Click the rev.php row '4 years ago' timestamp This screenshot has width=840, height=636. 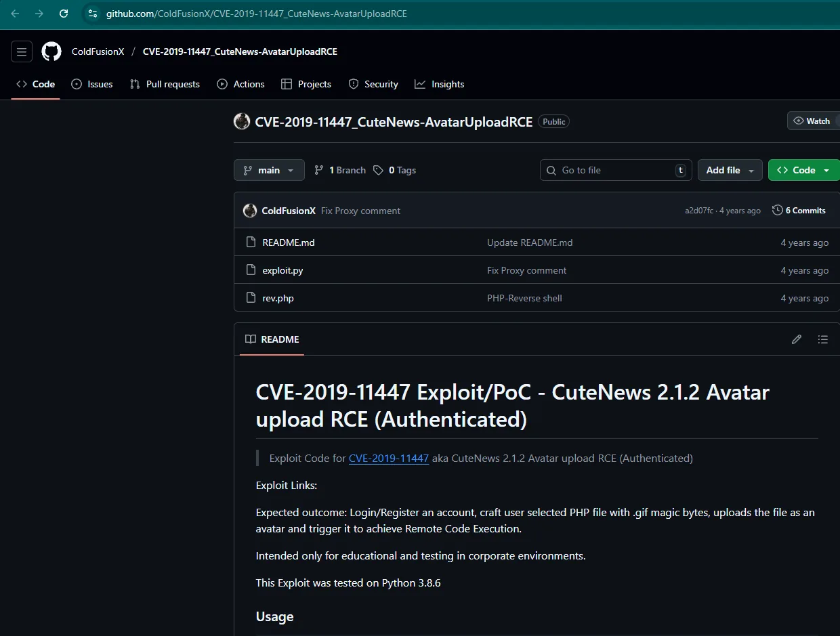coord(805,298)
